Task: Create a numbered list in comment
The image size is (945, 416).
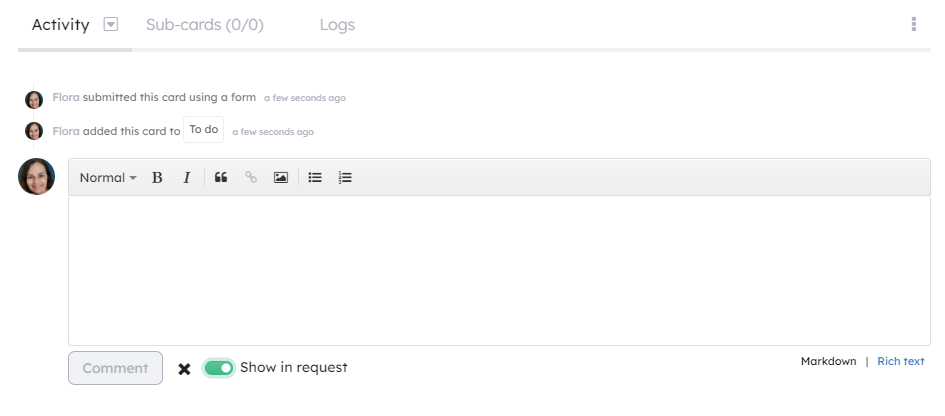Action: pyautogui.click(x=345, y=177)
